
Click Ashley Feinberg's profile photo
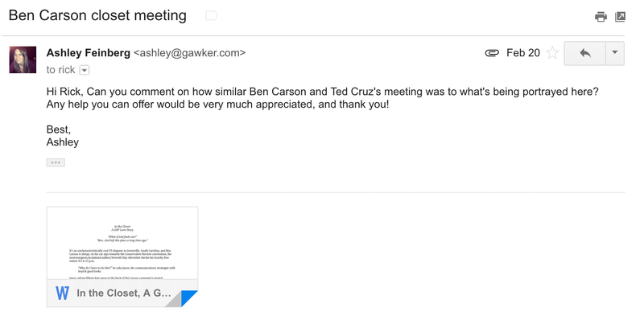point(23,59)
